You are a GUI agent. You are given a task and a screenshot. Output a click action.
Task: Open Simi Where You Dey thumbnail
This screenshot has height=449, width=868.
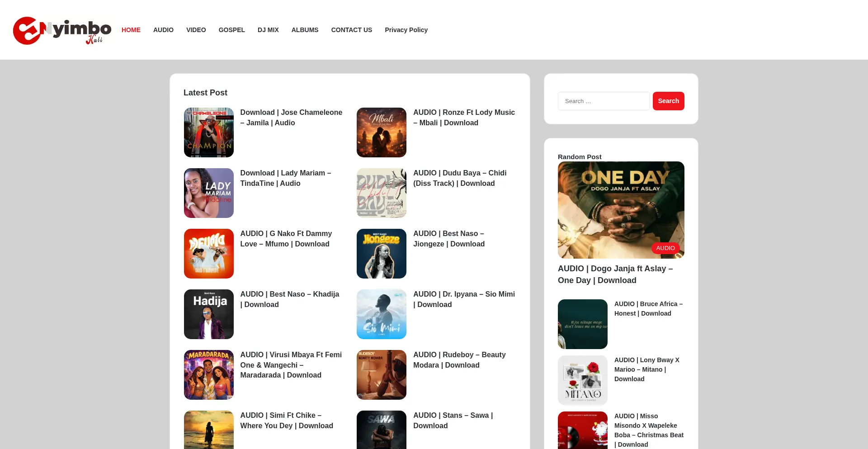pos(209,430)
